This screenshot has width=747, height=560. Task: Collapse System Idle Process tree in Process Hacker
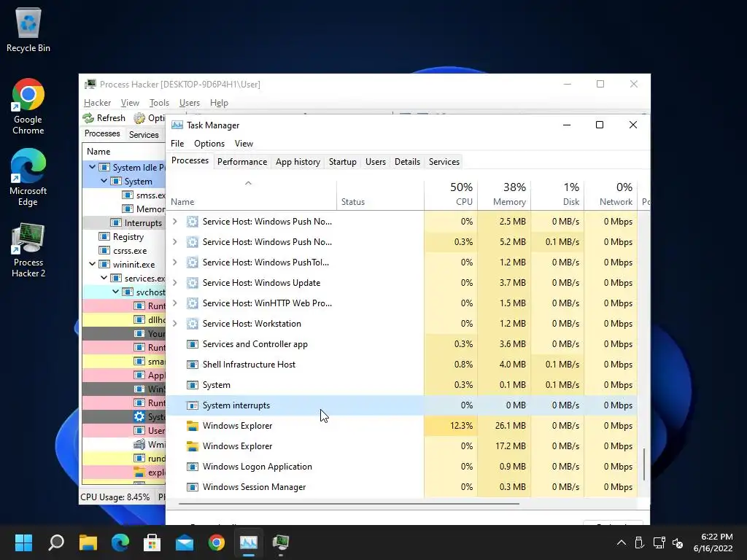93,167
